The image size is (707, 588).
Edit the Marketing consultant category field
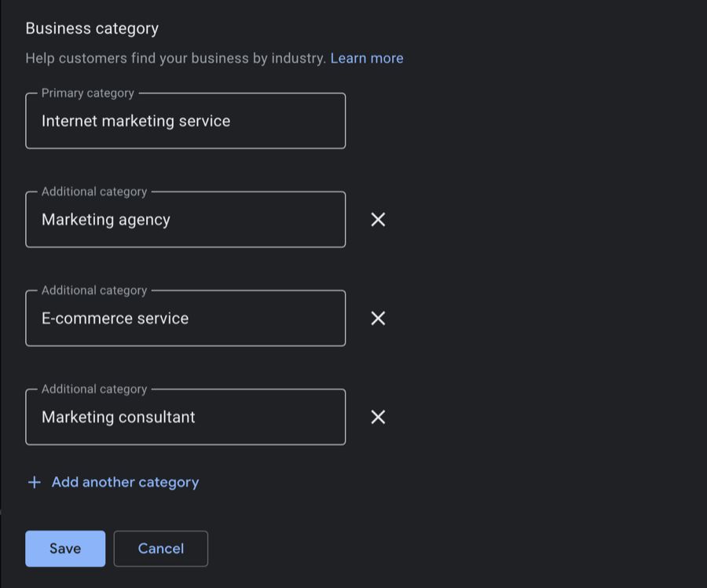pos(185,417)
